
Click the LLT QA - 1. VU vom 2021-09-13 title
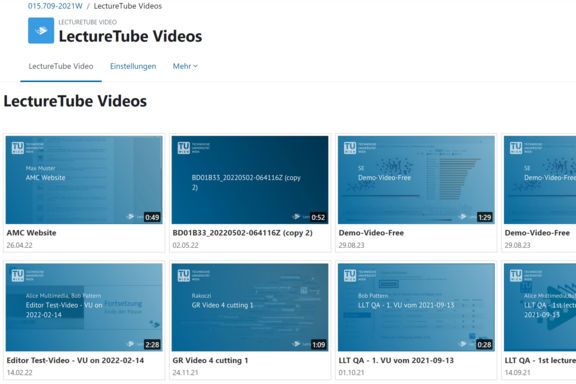coord(396,360)
